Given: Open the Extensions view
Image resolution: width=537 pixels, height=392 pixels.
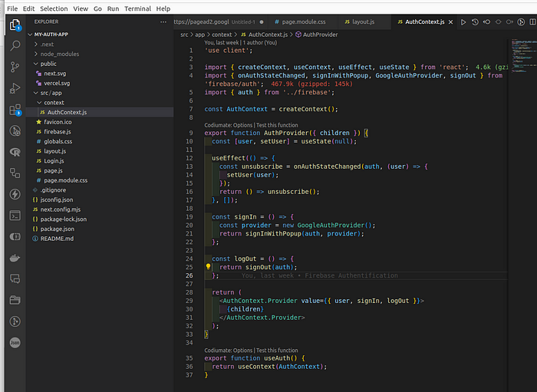Looking at the screenshot, I should [15, 110].
